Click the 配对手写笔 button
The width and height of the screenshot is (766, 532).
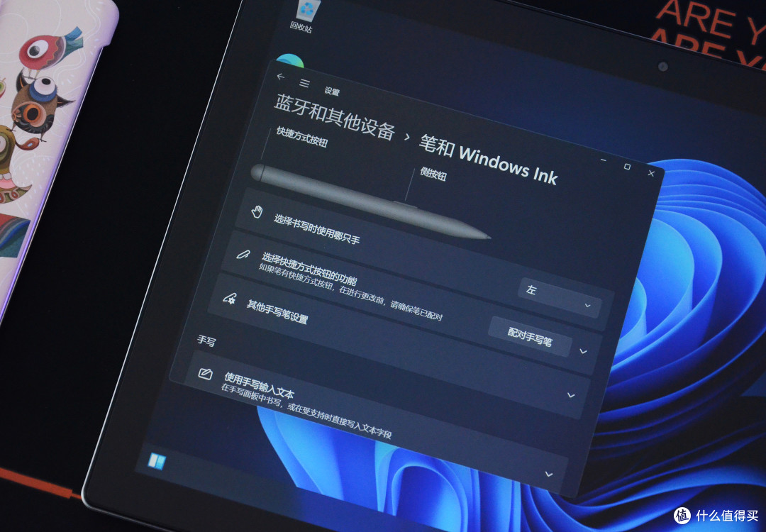(530, 337)
